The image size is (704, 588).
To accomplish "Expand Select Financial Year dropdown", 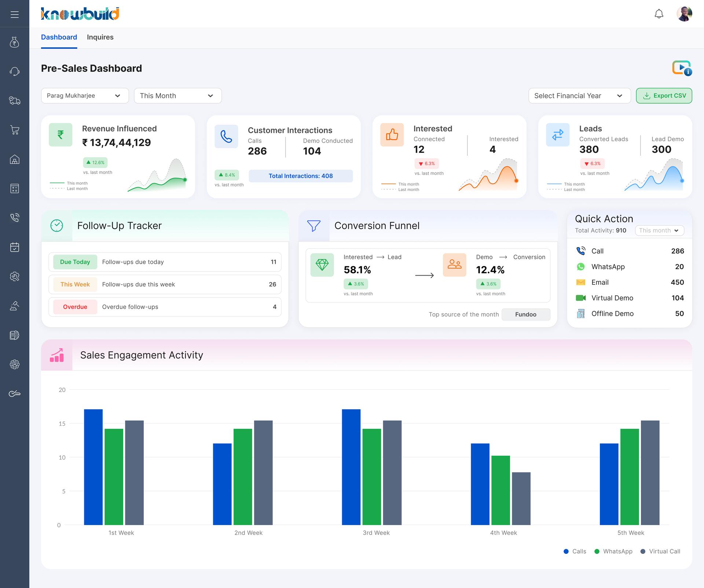I will point(579,96).
